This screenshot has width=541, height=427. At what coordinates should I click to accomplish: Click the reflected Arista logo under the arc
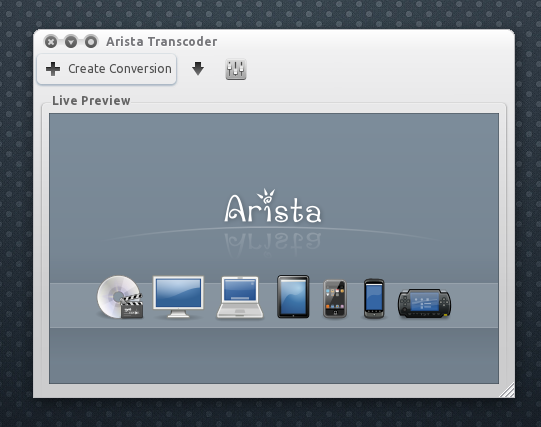tap(273, 245)
